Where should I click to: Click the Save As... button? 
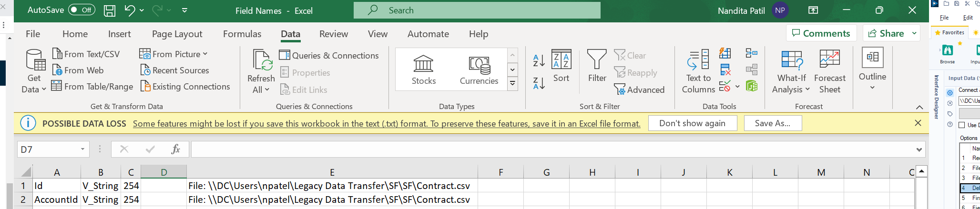pos(772,123)
